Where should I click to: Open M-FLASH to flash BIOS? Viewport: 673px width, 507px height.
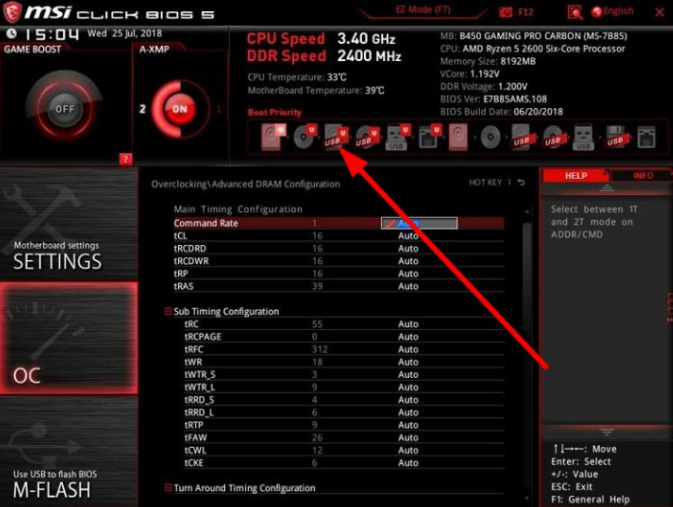click(x=69, y=452)
